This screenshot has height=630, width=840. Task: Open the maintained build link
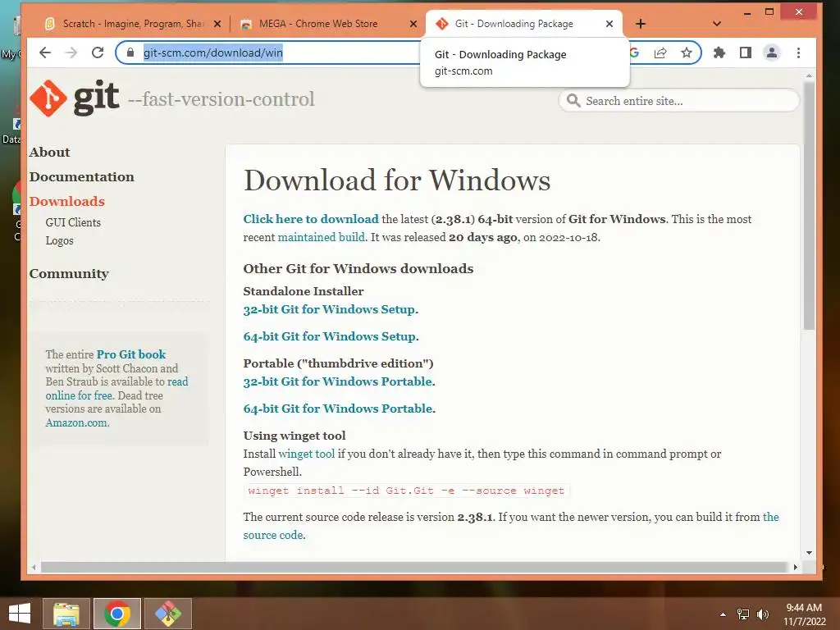(x=321, y=237)
